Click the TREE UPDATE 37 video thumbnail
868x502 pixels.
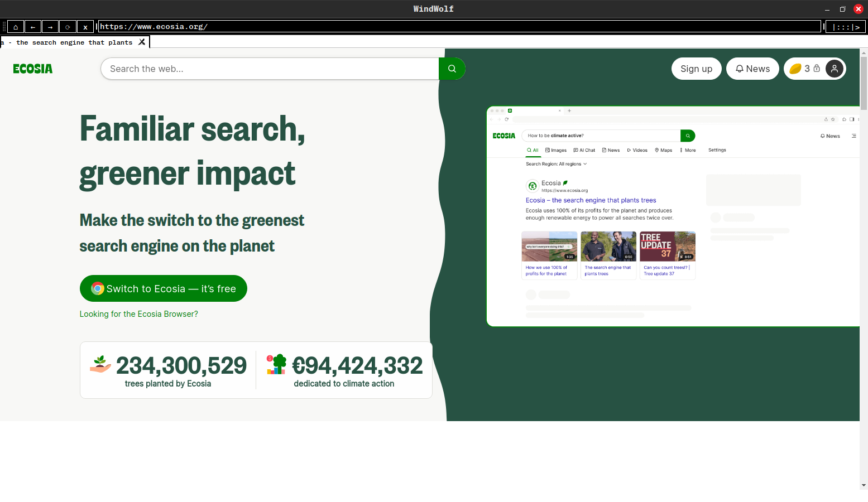668,246
